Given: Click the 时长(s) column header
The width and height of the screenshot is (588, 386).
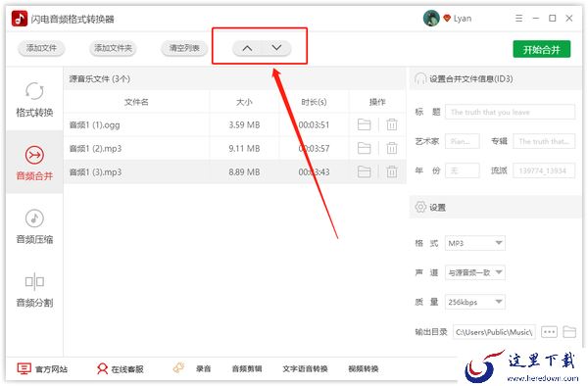Looking at the screenshot, I should (314, 102).
